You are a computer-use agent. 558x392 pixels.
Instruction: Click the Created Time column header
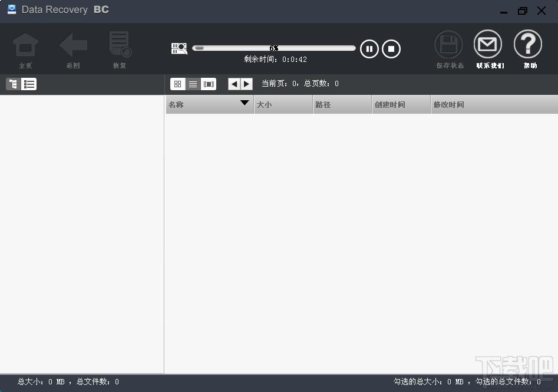click(401, 104)
